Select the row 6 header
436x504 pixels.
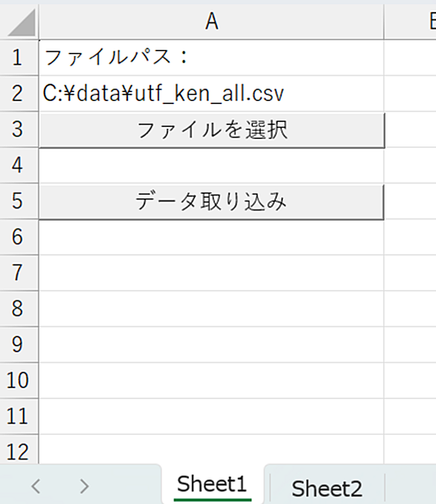(x=19, y=237)
